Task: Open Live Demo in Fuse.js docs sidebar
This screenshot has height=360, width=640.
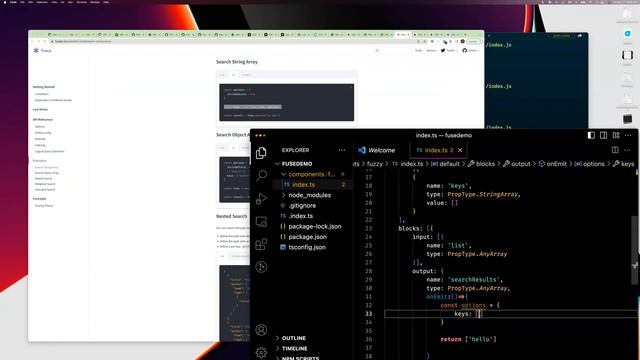Action: click(x=40, y=109)
